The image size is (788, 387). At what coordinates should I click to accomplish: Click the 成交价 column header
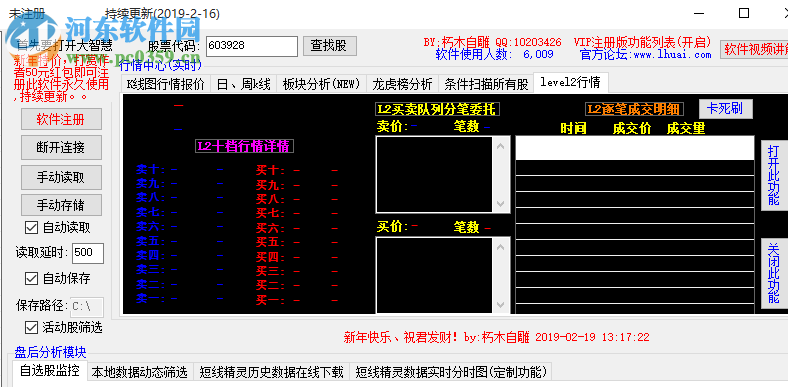632,128
